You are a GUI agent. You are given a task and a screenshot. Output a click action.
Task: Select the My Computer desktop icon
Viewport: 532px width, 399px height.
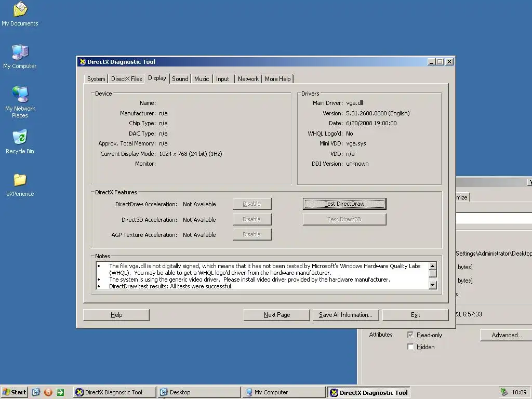point(20,56)
